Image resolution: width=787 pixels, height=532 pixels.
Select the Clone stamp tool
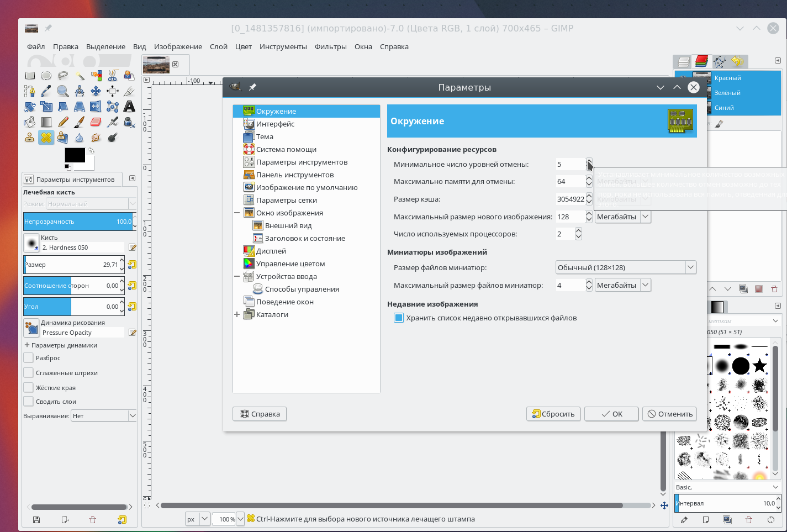[x=30, y=138]
